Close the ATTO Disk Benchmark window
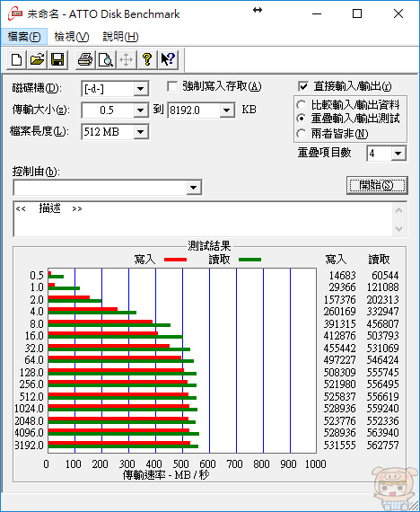The width and height of the screenshot is (420, 512). click(x=398, y=13)
